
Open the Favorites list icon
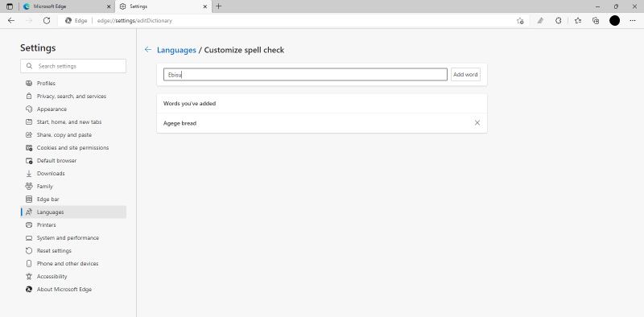578,21
